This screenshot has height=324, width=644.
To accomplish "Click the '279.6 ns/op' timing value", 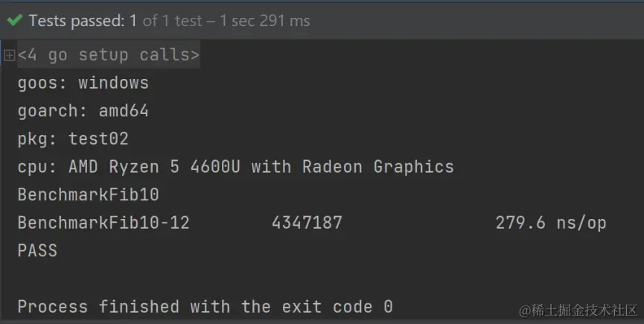I will (550, 223).
